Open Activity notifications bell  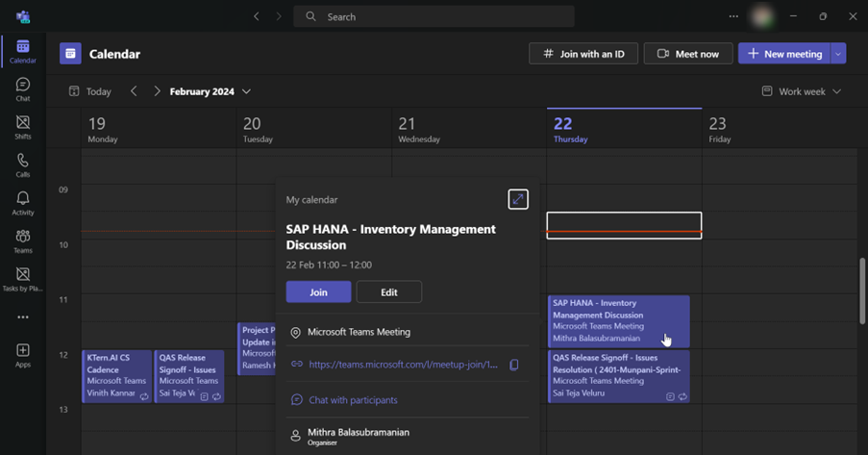tap(23, 203)
